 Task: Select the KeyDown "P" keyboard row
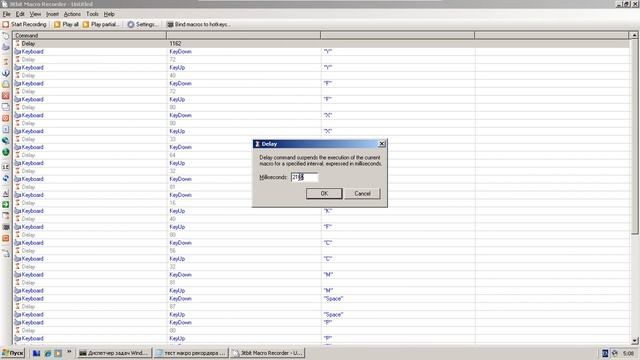[321, 322]
